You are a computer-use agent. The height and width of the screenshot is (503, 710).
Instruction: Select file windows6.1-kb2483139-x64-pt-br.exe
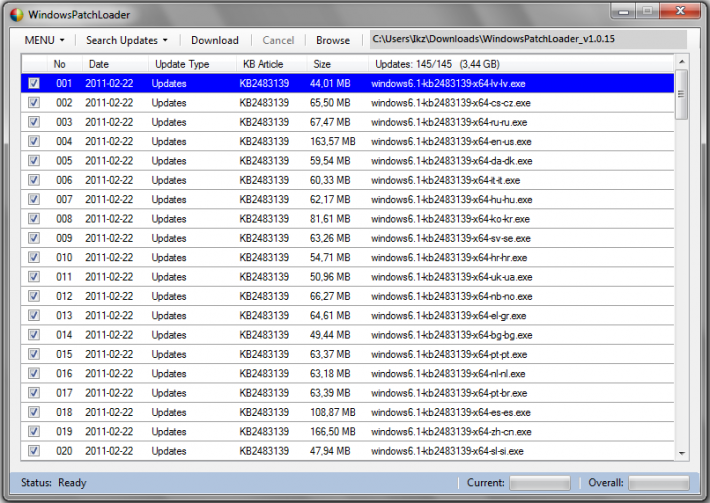point(449,393)
